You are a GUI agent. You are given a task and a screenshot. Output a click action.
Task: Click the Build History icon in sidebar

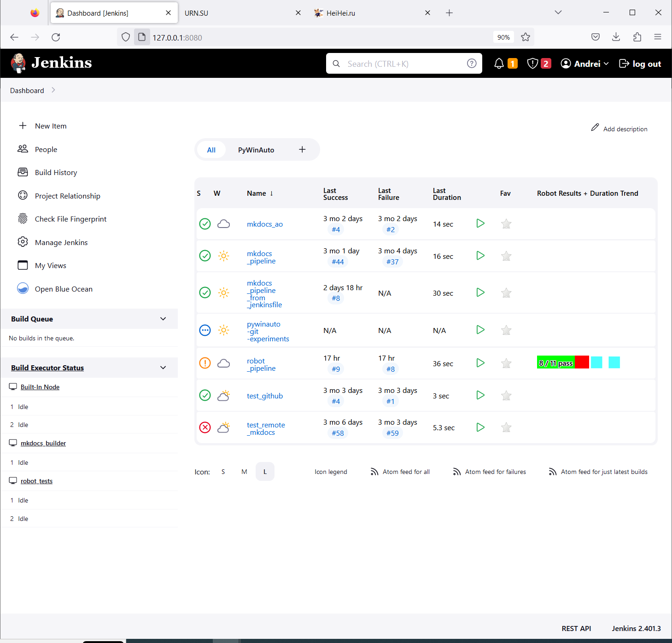point(23,172)
